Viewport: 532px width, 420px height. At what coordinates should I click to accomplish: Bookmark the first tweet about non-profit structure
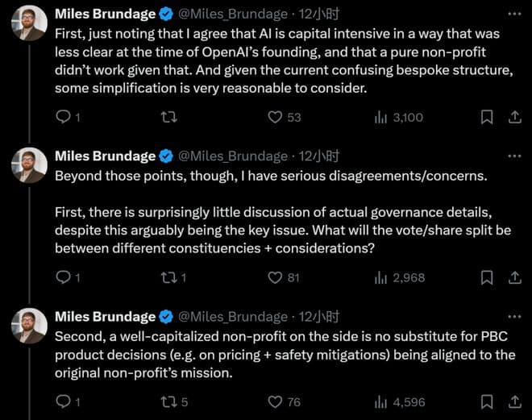(487, 117)
